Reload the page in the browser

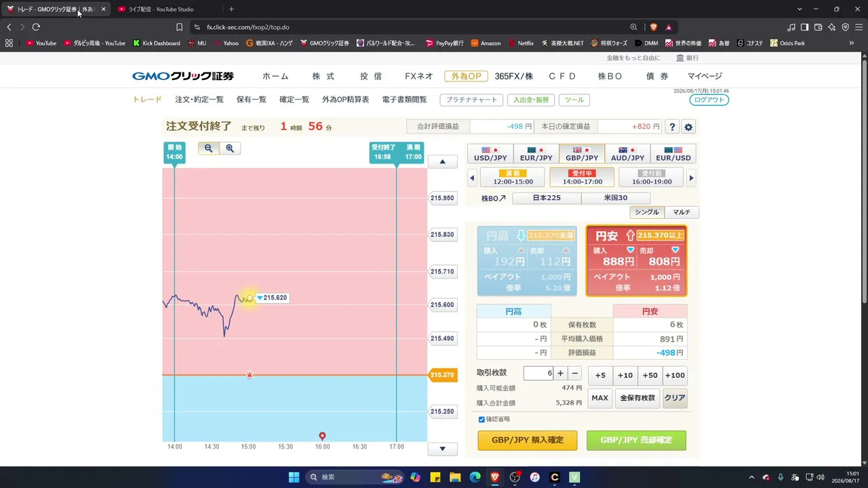[x=36, y=27]
